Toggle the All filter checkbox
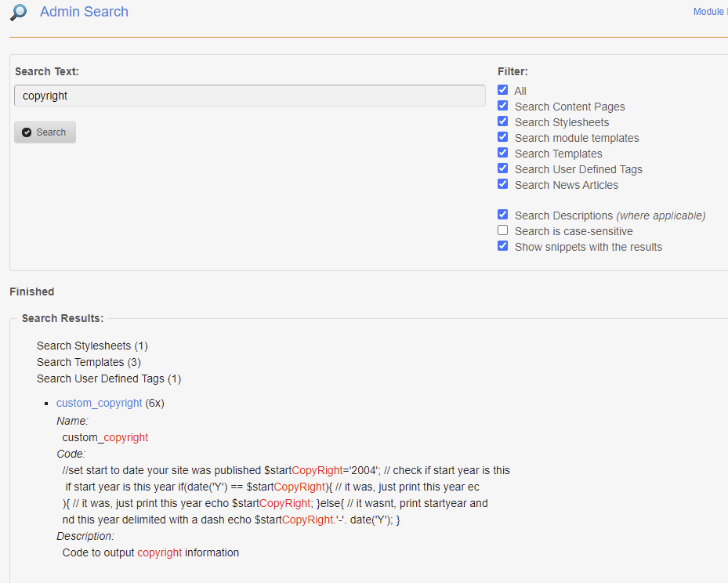This screenshot has width=728, height=583. [x=503, y=90]
